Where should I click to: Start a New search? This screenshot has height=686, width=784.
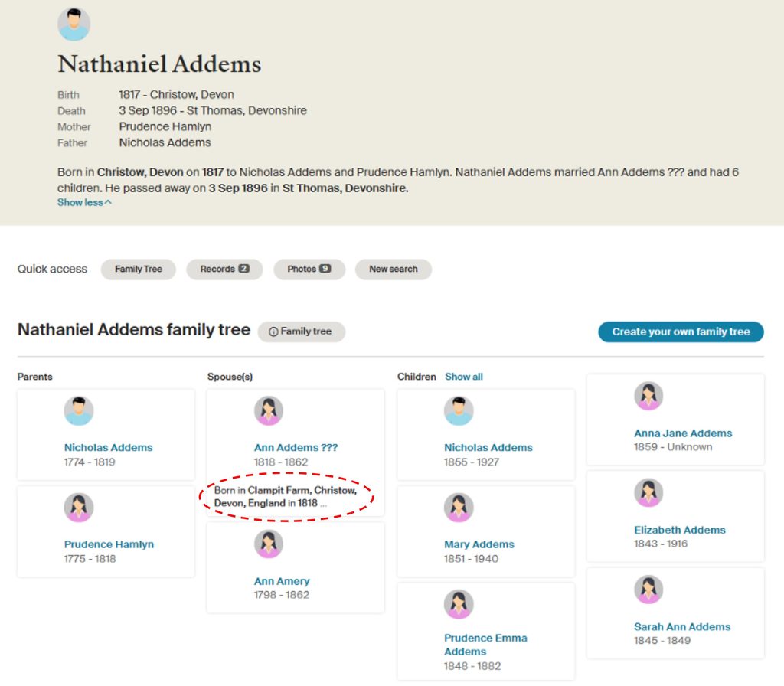point(394,269)
